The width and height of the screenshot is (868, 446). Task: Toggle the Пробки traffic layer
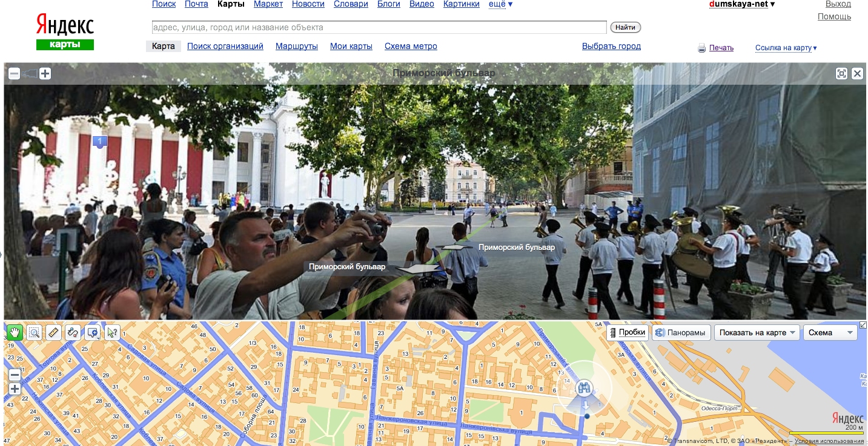pos(627,332)
